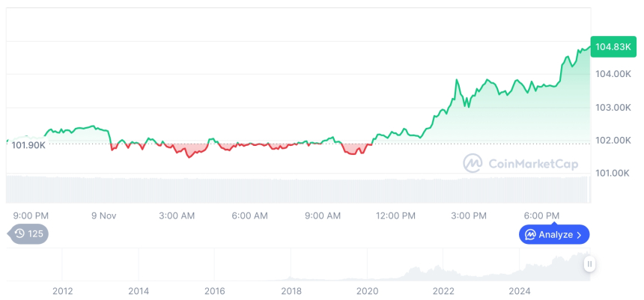Select 2022 on the navigator timeline

tap(443, 290)
